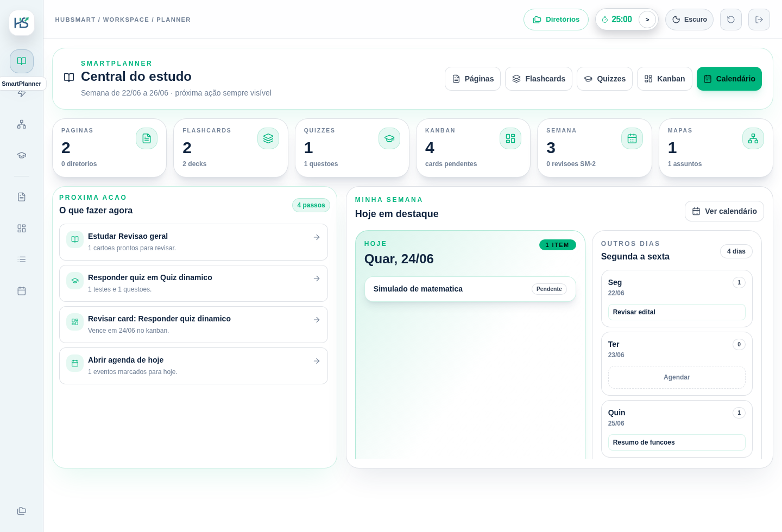
Task: Click the 1 ITEM badge
Action: coord(558,245)
